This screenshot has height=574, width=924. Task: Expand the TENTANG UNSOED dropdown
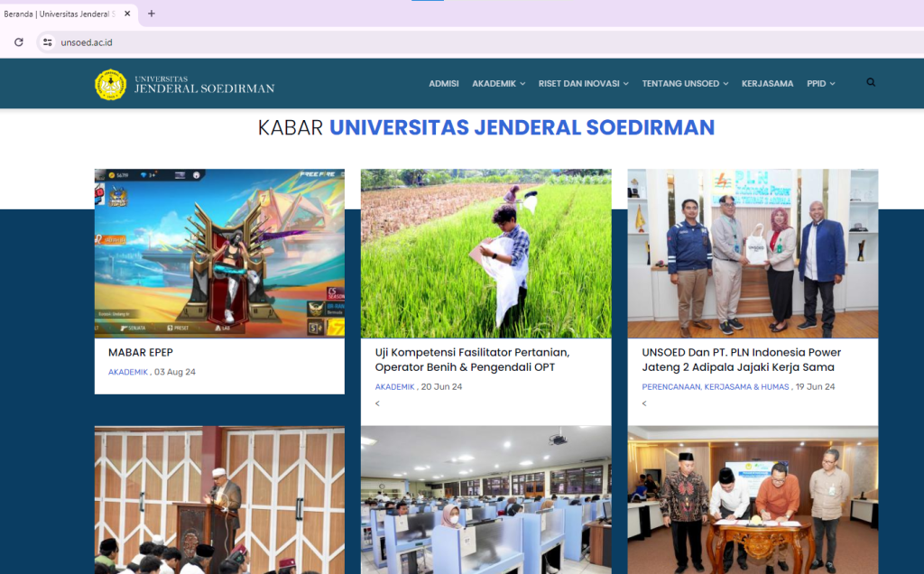click(x=684, y=83)
